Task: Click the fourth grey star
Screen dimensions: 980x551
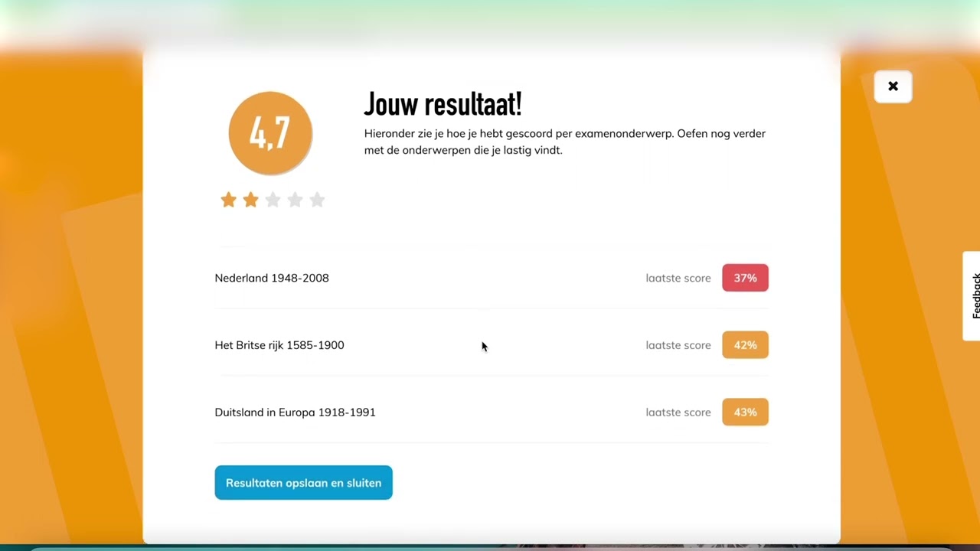Action: click(x=295, y=200)
